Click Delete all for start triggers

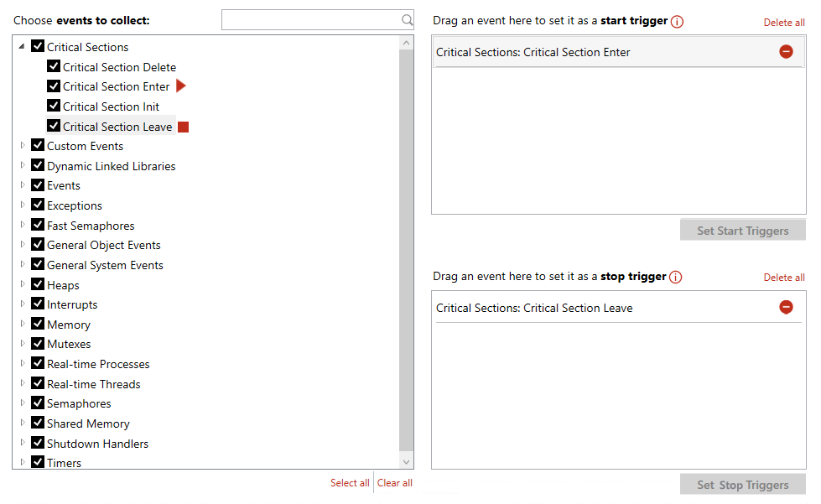(x=783, y=23)
